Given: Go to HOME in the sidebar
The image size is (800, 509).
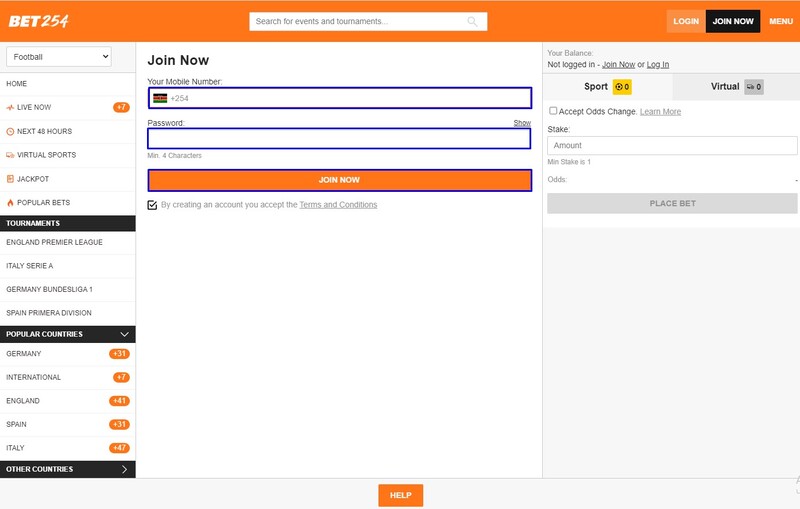Looking at the screenshot, I should coord(67,84).
